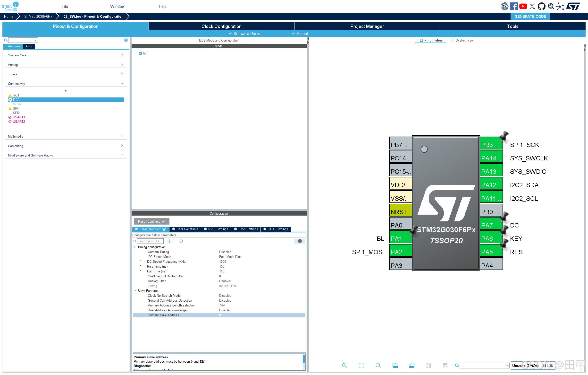Open the Window menu

[117, 6]
